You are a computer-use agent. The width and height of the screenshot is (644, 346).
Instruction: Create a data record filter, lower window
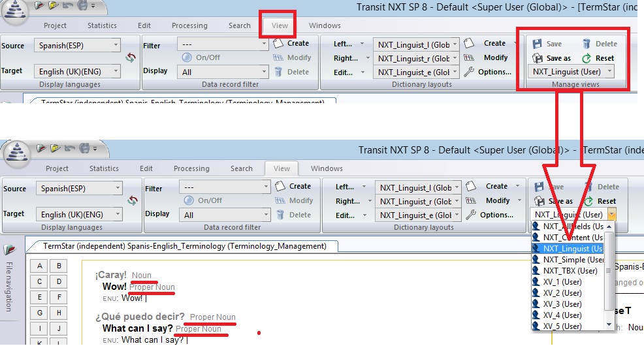click(293, 186)
